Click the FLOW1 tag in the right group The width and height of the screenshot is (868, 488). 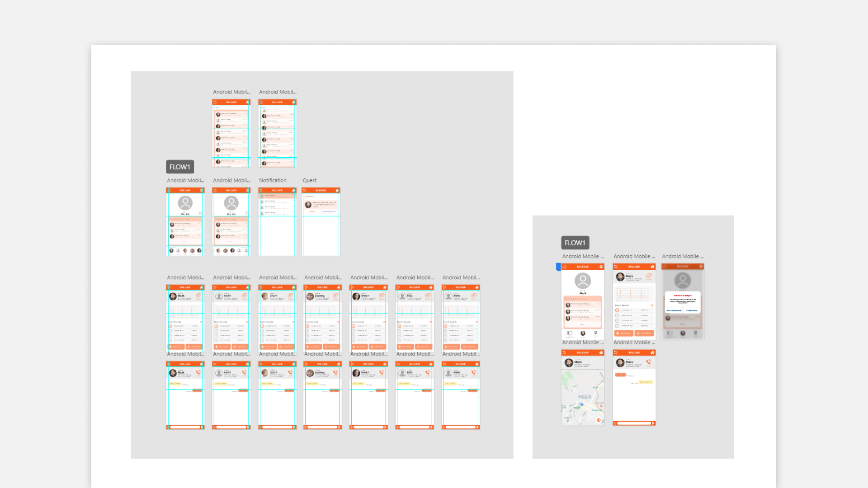coord(575,243)
